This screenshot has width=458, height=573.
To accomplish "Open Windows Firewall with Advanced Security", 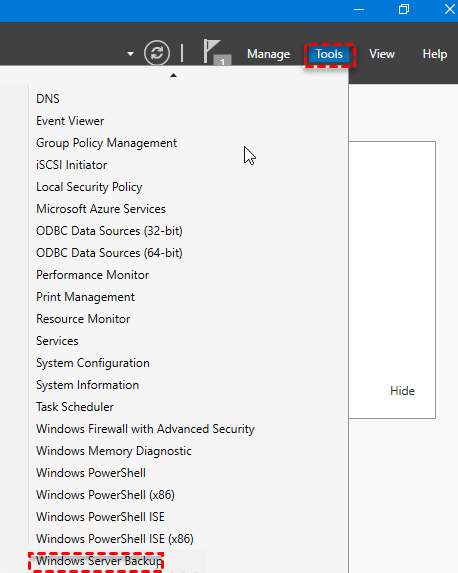I will pyautogui.click(x=145, y=429).
